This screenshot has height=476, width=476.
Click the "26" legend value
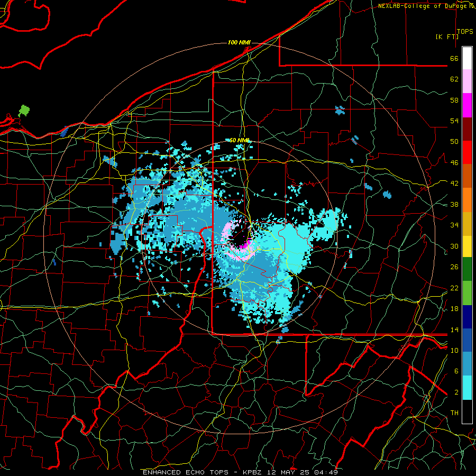pyautogui.click(x=454, y=267)
